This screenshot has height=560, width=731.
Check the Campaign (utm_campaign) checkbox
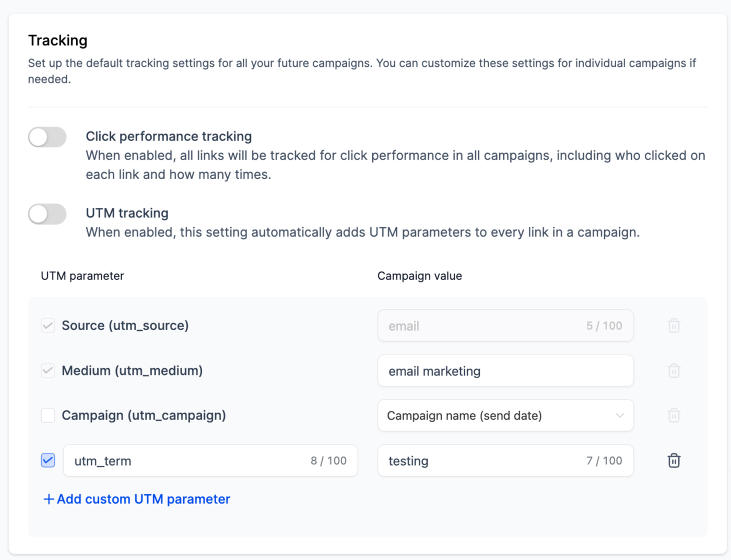click(x=48, y=416)
